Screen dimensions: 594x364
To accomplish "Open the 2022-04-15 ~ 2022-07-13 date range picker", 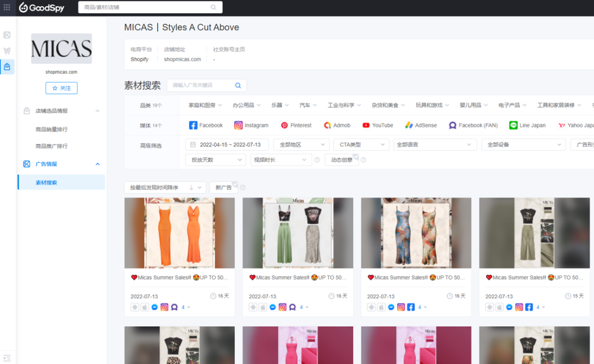I will pos(227,145).
